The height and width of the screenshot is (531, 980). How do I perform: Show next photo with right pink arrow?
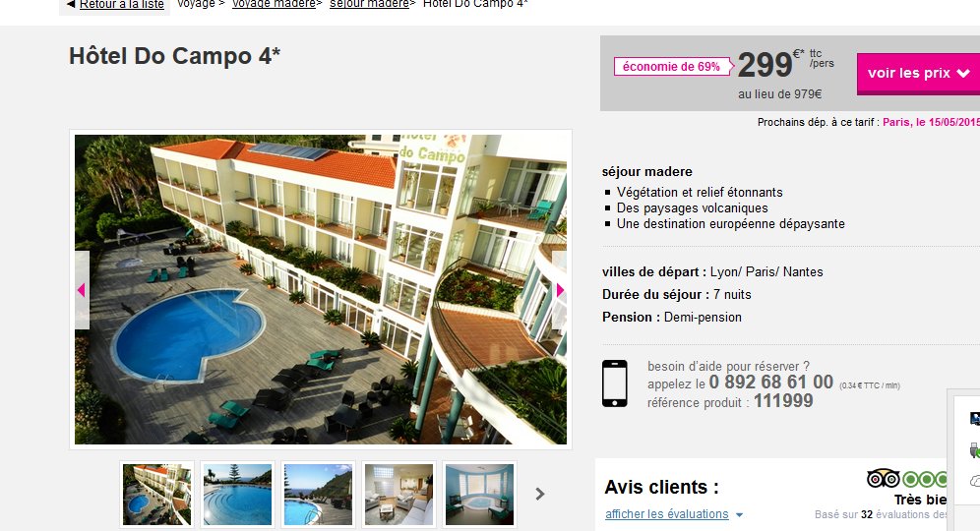tap(560, 290)
